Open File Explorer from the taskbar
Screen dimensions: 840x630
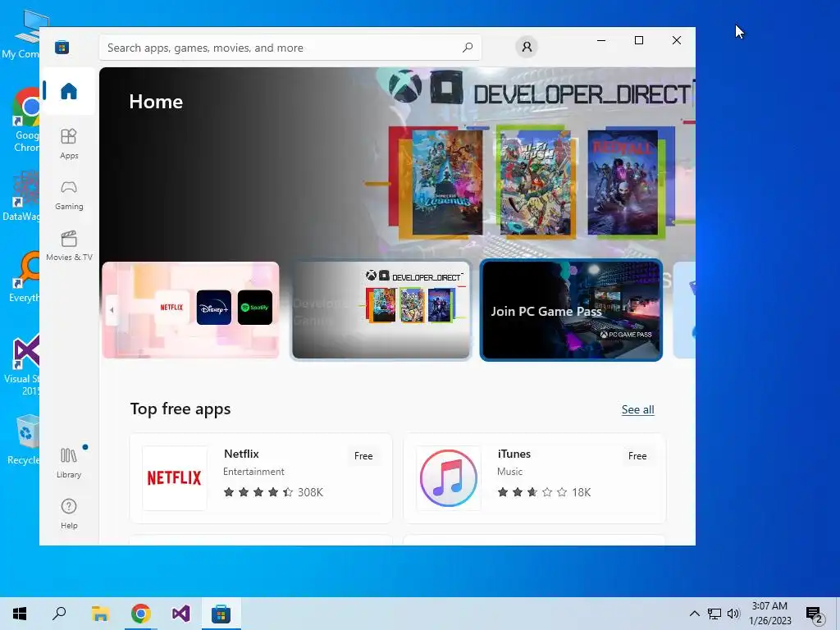(100, 614)
